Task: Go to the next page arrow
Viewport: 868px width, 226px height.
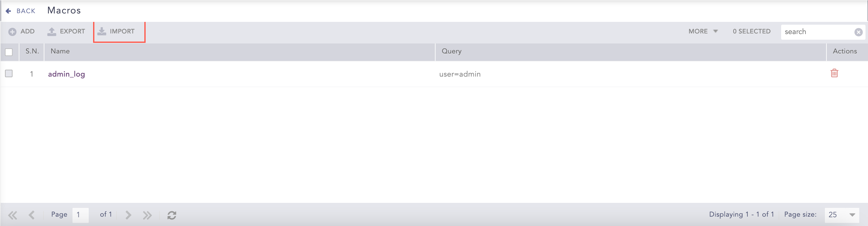Action: pyautogui.click(x=128, y=215)
